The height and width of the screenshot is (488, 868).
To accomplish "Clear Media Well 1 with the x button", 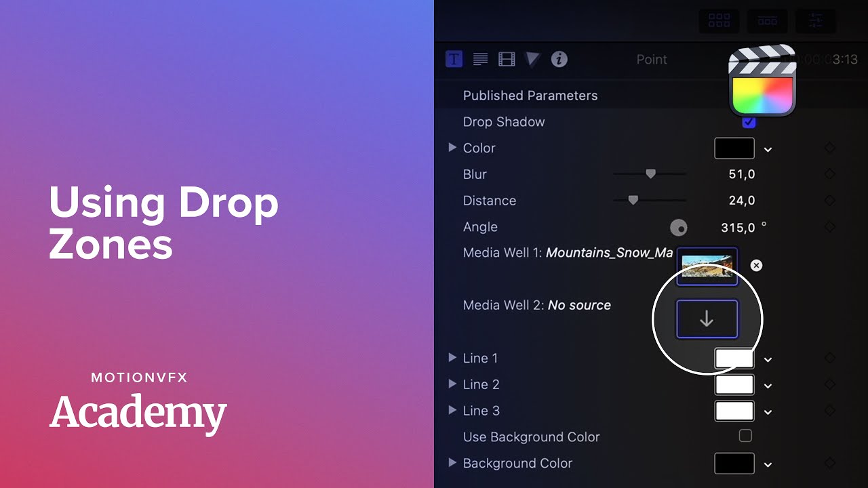I will [x=756, y=265].
